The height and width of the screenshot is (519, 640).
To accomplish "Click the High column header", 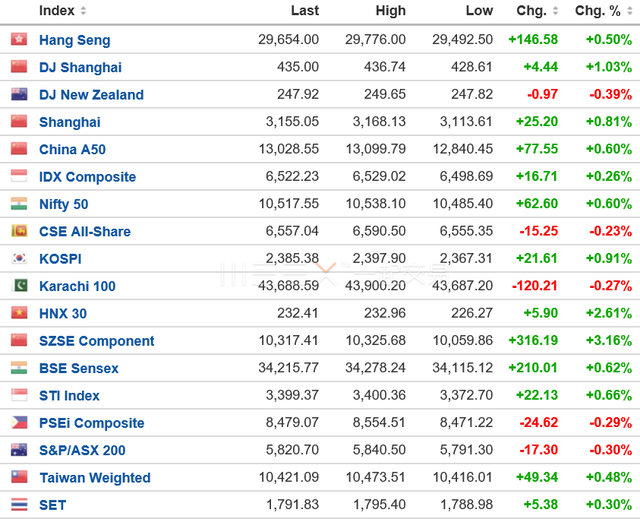I will (x=391, y=10).
